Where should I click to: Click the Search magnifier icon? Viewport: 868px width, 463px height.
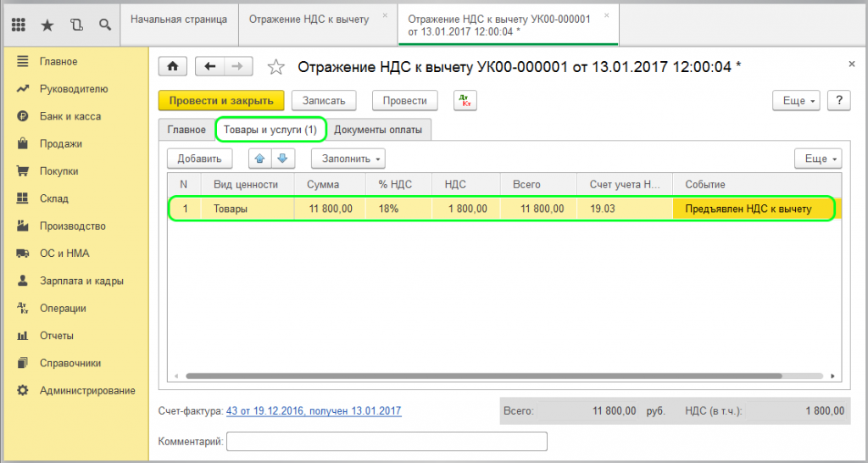coord(104,25)
